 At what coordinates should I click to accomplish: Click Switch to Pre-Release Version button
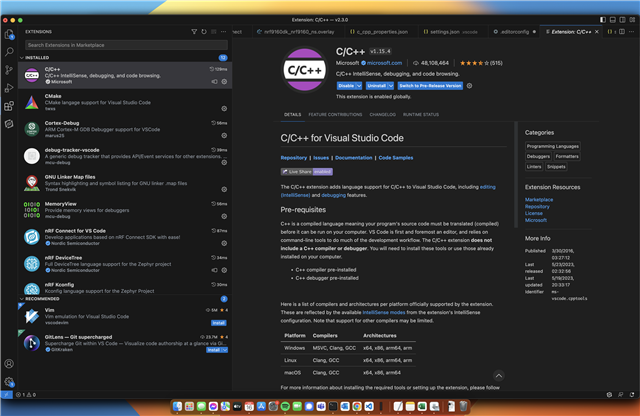tap(430, 86)
